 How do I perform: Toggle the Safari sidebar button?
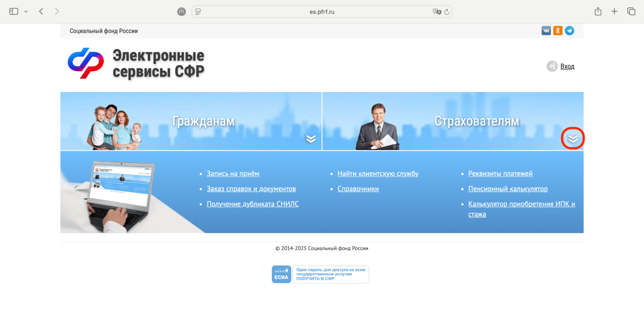pos(14,12)
